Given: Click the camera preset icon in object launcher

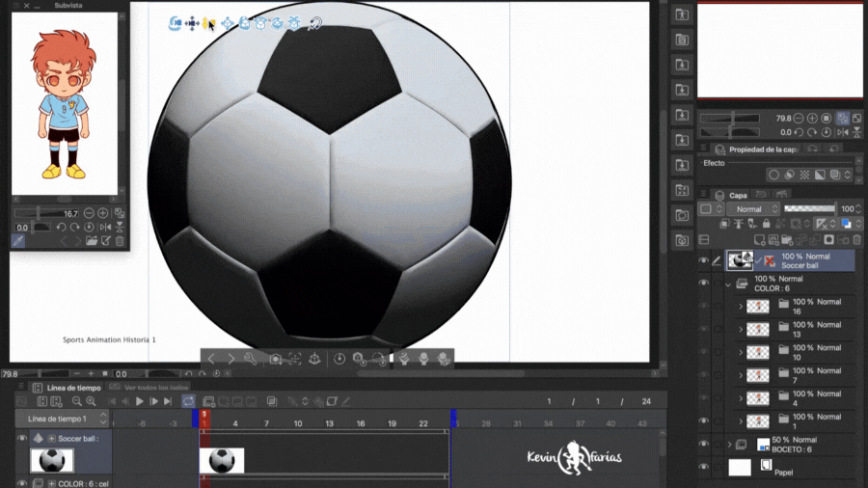Looking at the screenshot, I should 275,359.
